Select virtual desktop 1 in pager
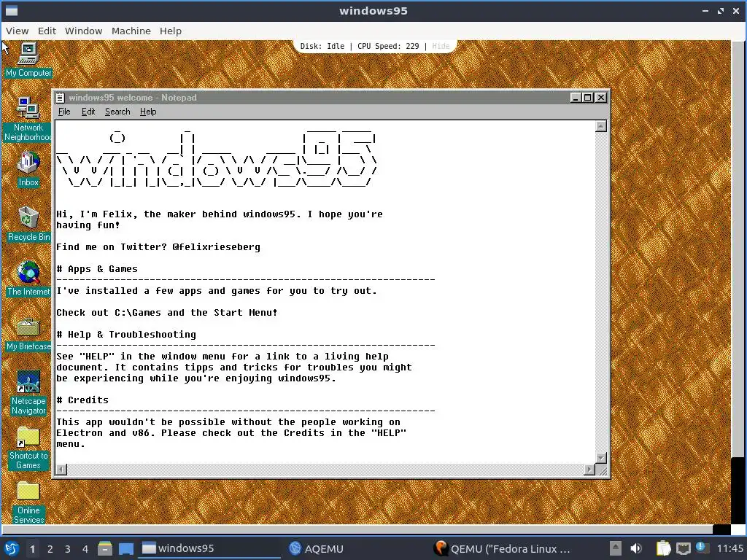This screenshot has height=560, width=747. (x=32, y=549)
